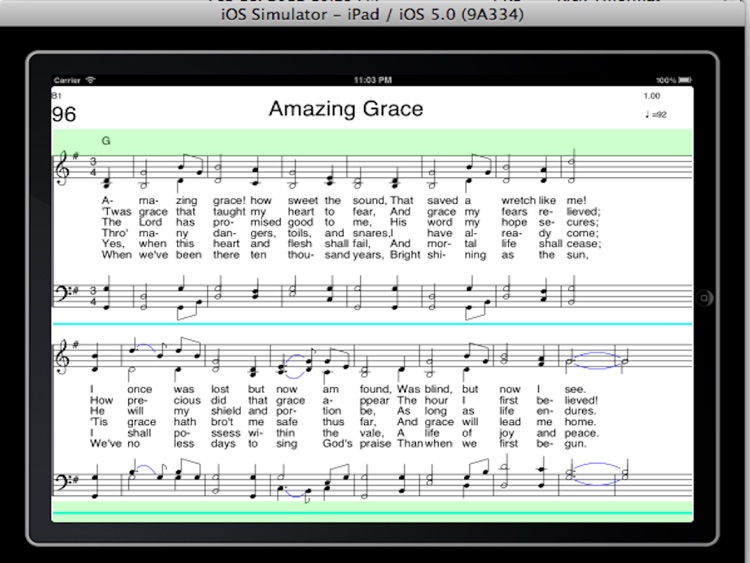
Task: Tap the Wi-Fi icon in the status bar
Action: (90, 80)
